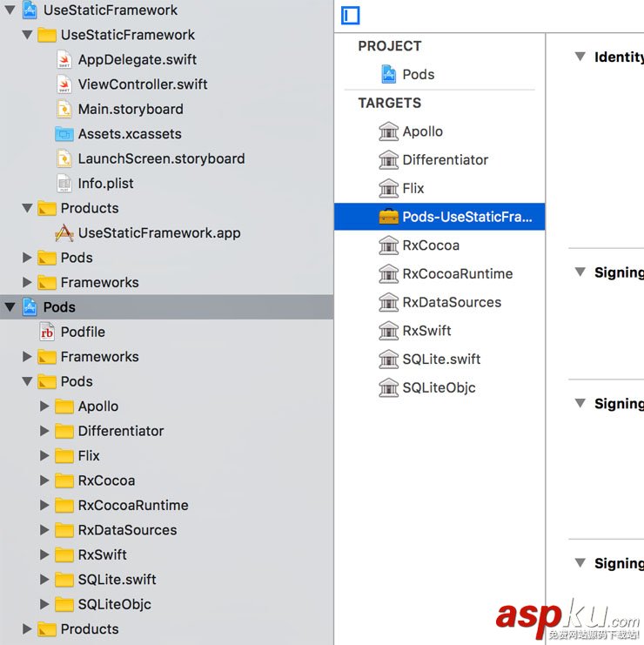Click SQLiteObjc target library icon
Screen dimensions: 644x645
click(389, 387)
